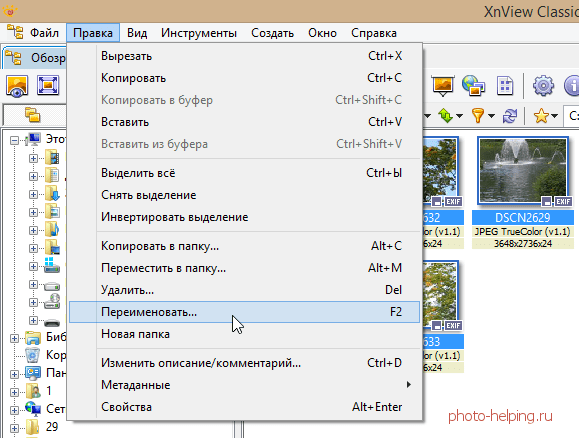
Task: Open the Файл menu
Action: pos(44,33)
